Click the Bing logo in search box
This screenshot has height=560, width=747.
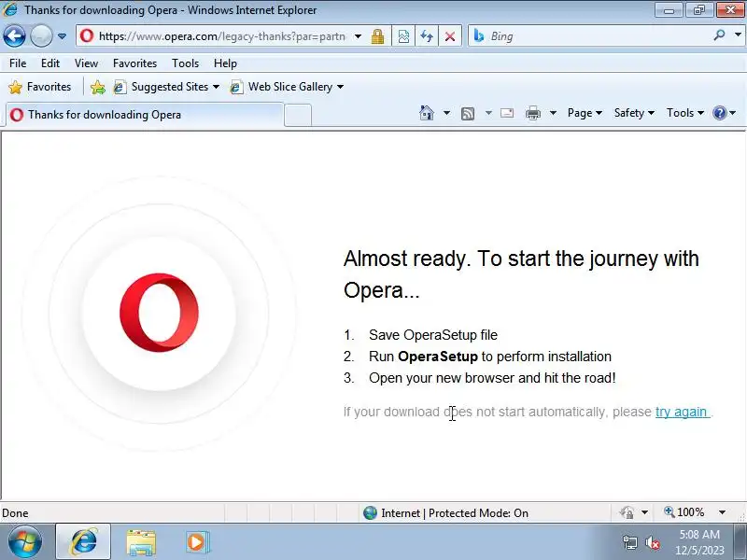click(479, 35)
